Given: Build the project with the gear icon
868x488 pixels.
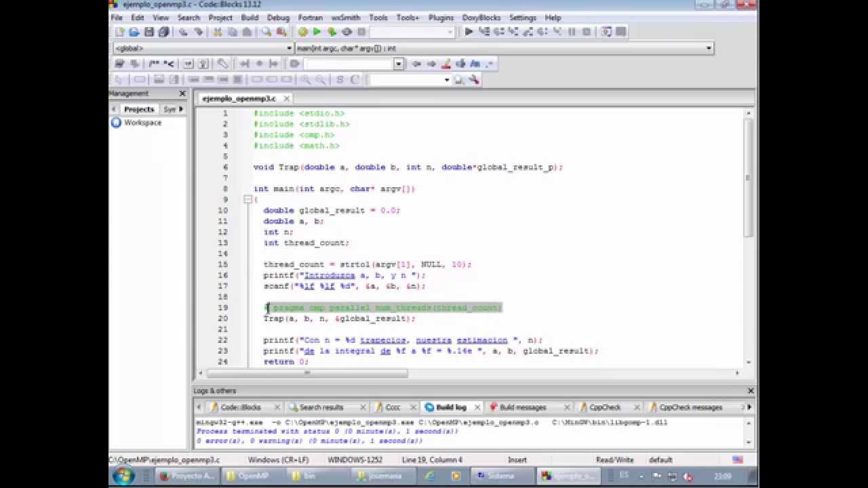Looking at the screenshot, I should point(302,32).
